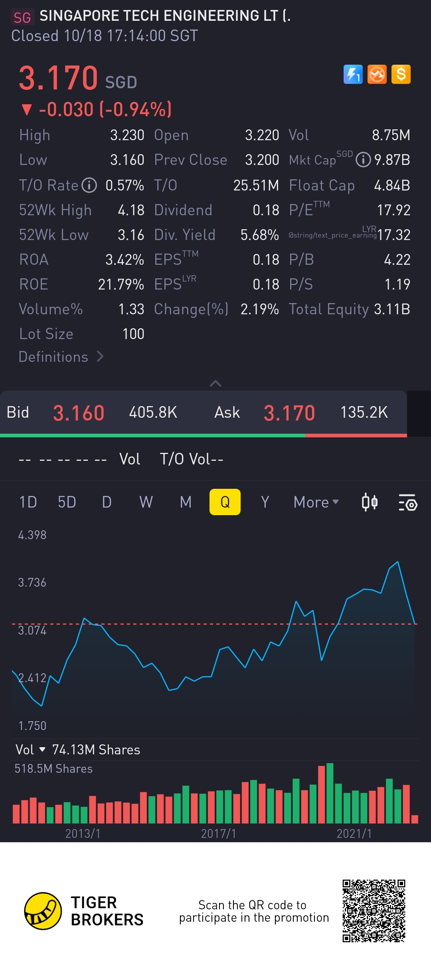Tap the 2021/1 date on chart axis
This screenshot has width=431, height=980.
[x=354, y=833]
